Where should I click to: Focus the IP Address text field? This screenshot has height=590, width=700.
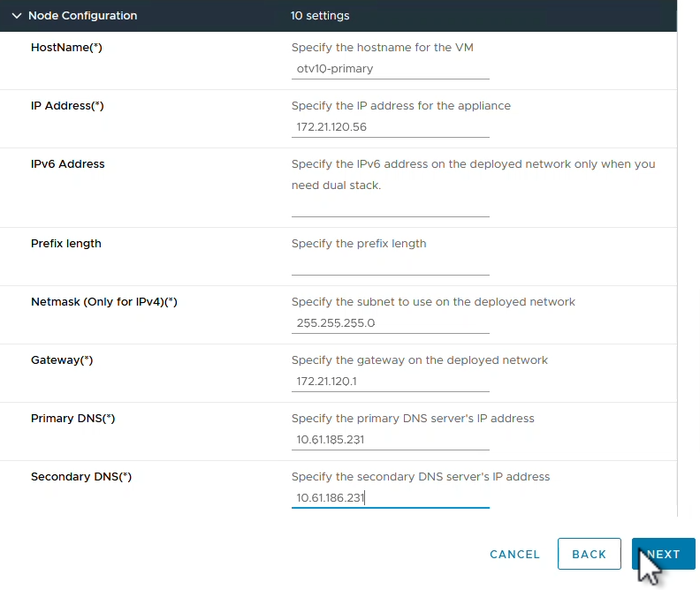[390, 127]
